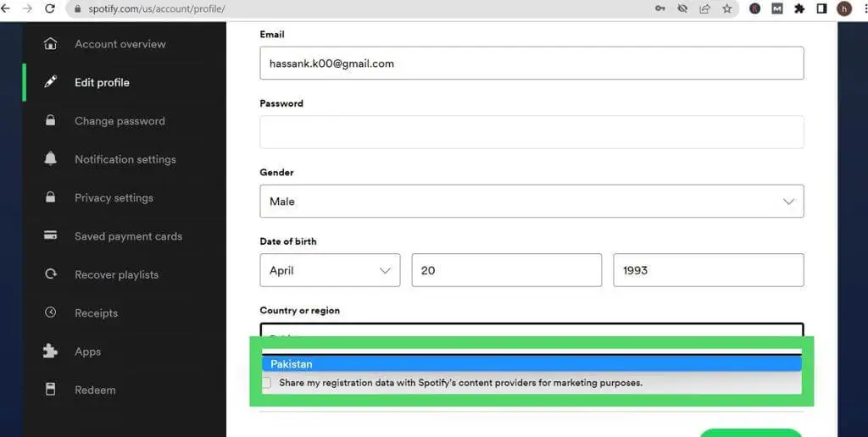Click the lock icon in address bar

[77, 9]
